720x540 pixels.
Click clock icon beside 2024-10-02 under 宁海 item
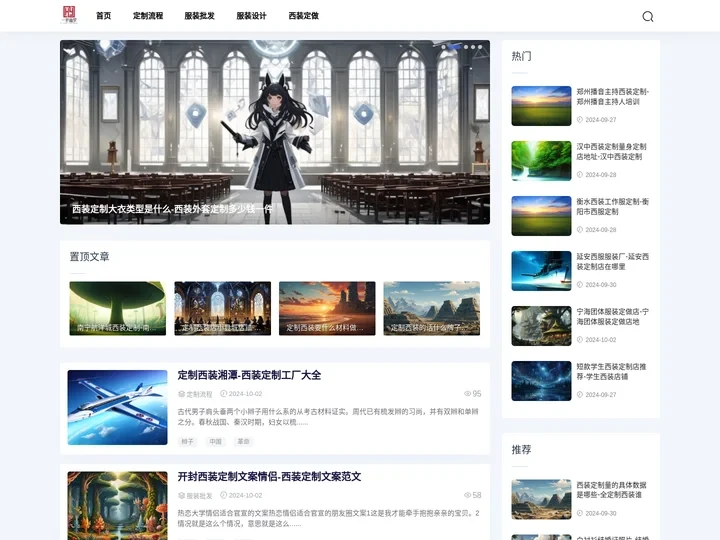pyautogui.click(x=580, y=340)
